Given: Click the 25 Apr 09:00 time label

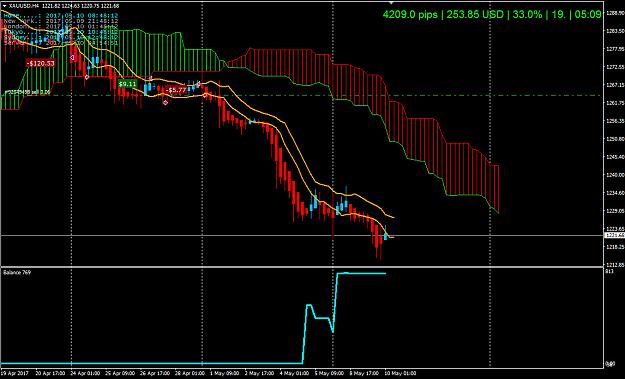Looking at the screenshot, I should 120,373.
